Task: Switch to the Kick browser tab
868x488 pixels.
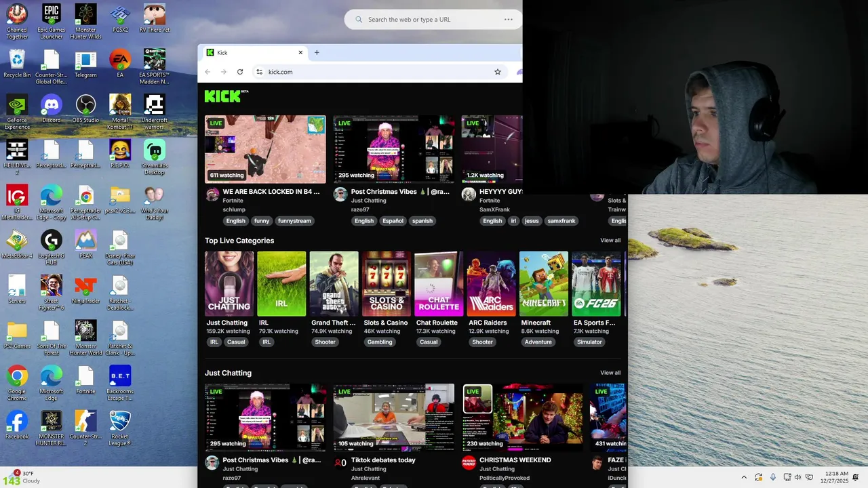Action: click(x=254, y=52)
